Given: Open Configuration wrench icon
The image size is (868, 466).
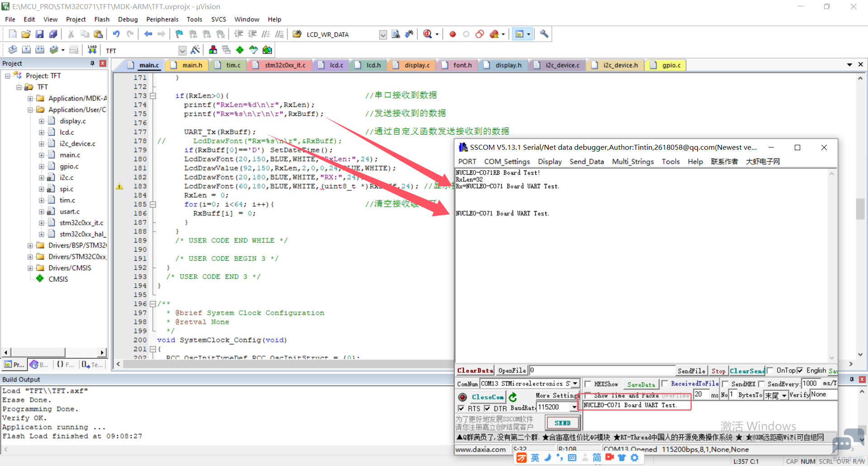Looking at the screenshot, I should click(x=544, y=34).
